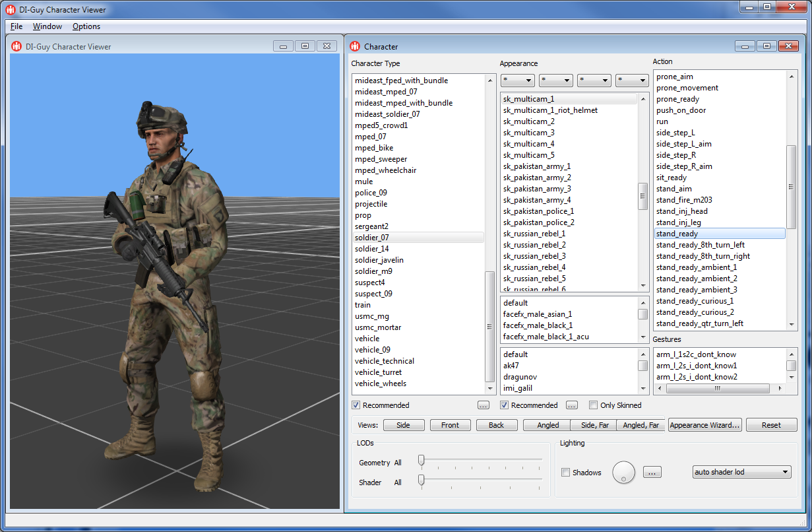
Task: Select arm_l_1s2c_dont_know gesture
Action: (x=696, y=354)
